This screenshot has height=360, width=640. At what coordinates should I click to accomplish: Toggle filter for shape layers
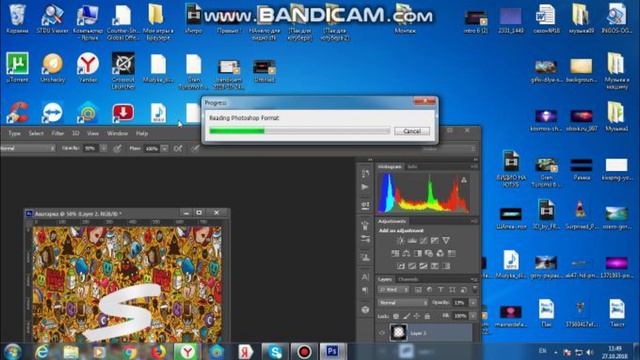click(452, 290)
